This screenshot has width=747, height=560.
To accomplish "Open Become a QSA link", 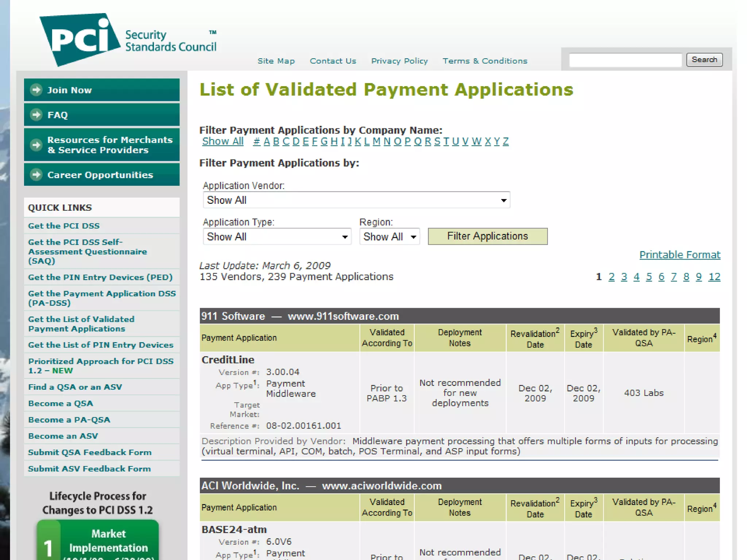I will point(61,403).
